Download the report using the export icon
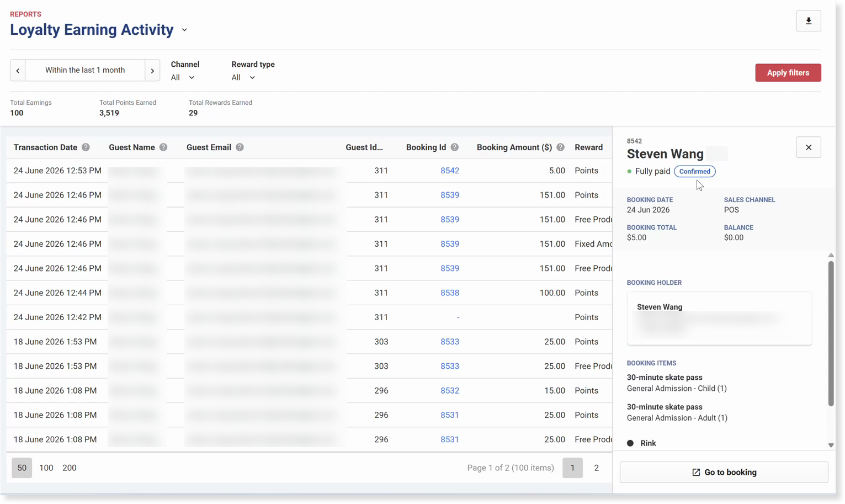 [x=808, y=21]
